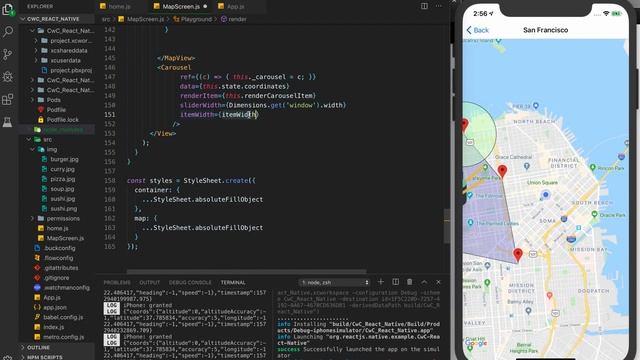Expand the project.xcworkspace folder
The width and height of the screenshot is (640, 360).
[71, 40]
